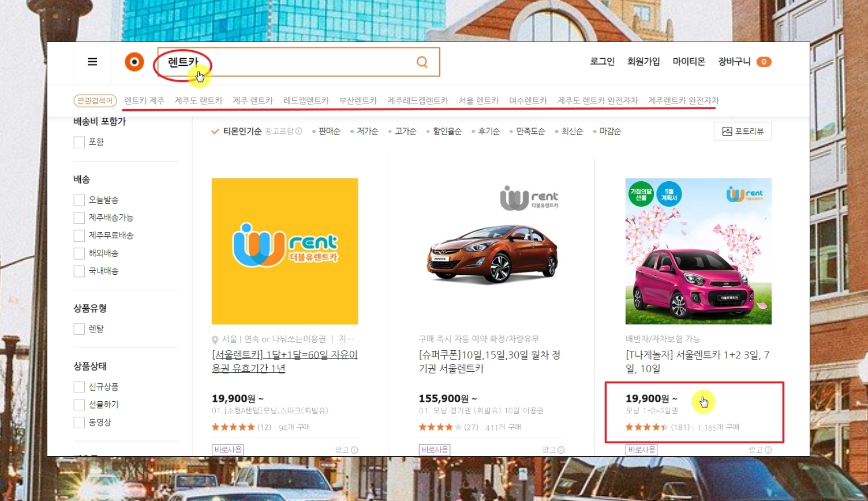Select related search 제주렌트카 완전자차
Viewport: 868px width, 501px height.
click(x=683, y=100)
